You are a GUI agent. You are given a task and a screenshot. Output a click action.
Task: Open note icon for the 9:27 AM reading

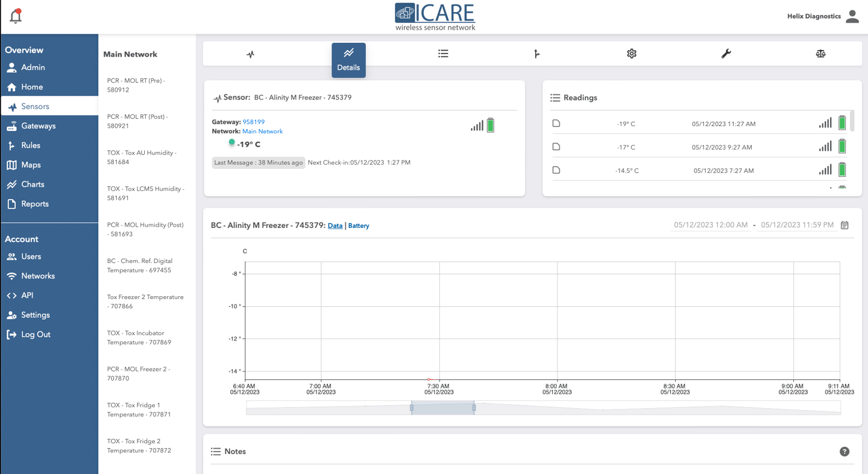pos(556,147)
